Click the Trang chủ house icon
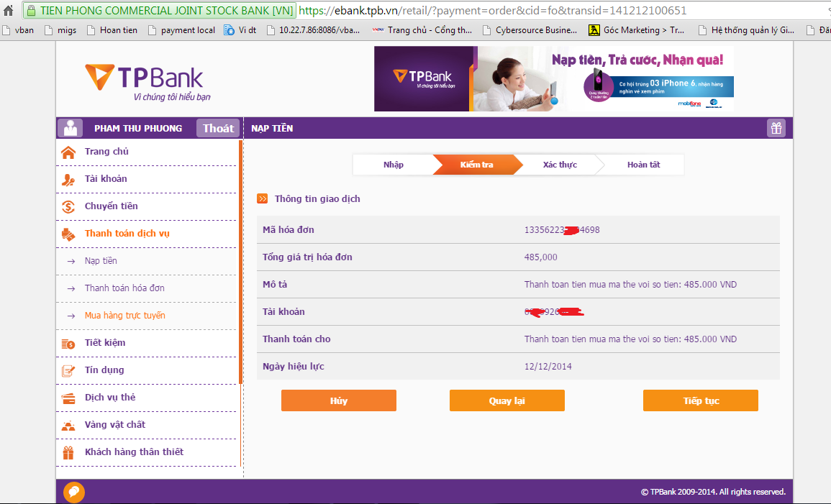This screenshot has width=831, height=504. point(68,152)
